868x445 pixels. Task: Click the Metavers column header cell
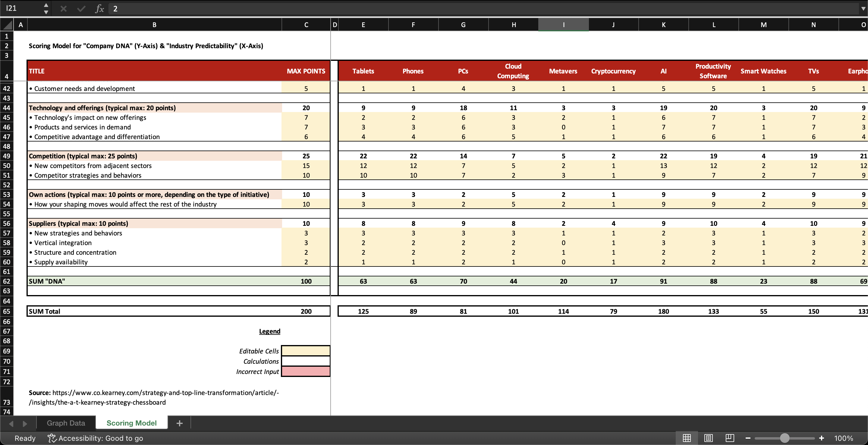pos(563,71)
